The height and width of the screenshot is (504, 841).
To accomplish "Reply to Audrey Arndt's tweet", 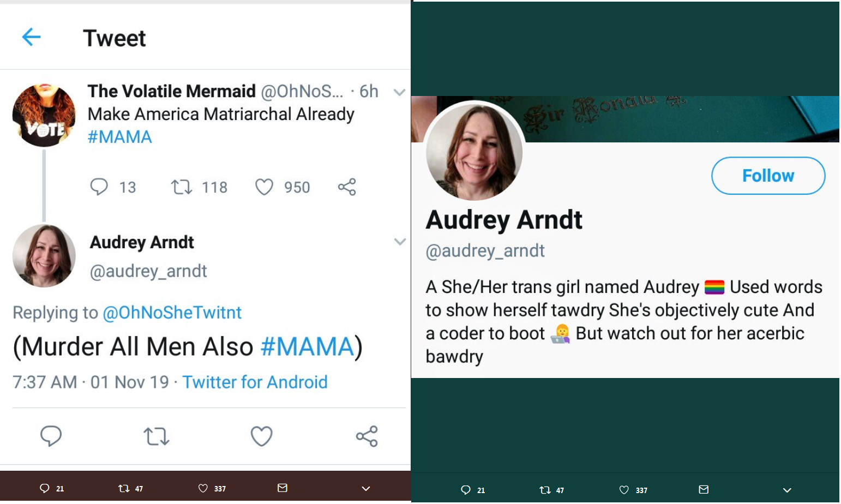I will (51, 436).
